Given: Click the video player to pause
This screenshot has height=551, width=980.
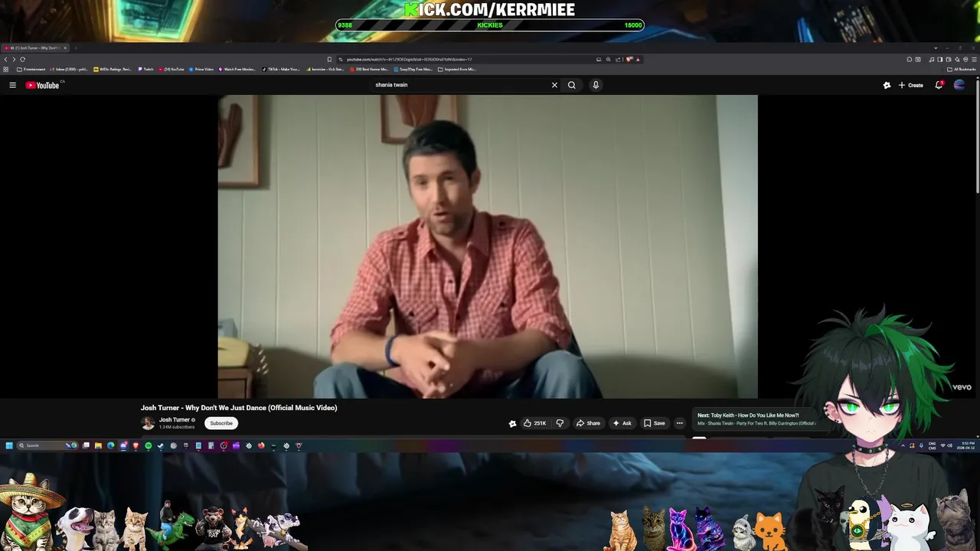Looking at the screenshot, I should tap(488, 246).
